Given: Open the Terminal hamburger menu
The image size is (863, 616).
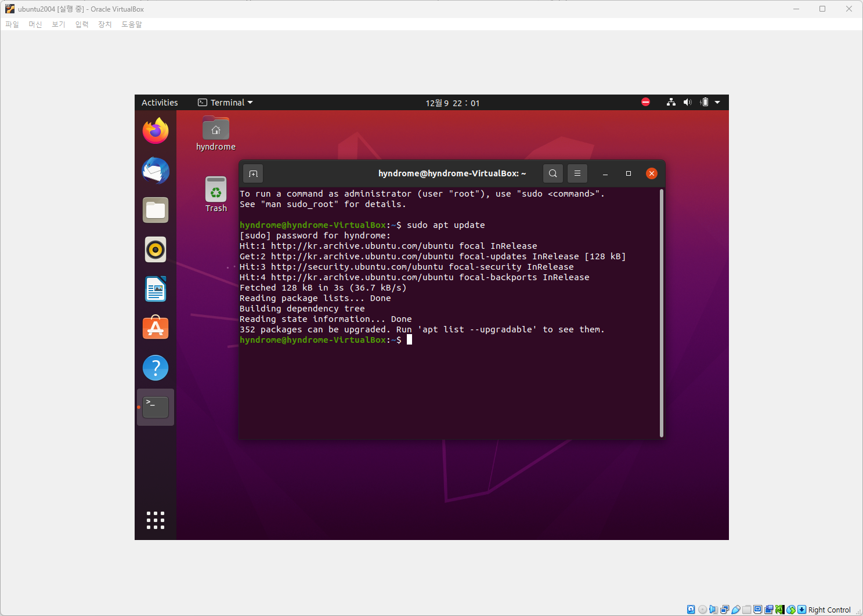Looking at the screenshot, I should 577,173.
